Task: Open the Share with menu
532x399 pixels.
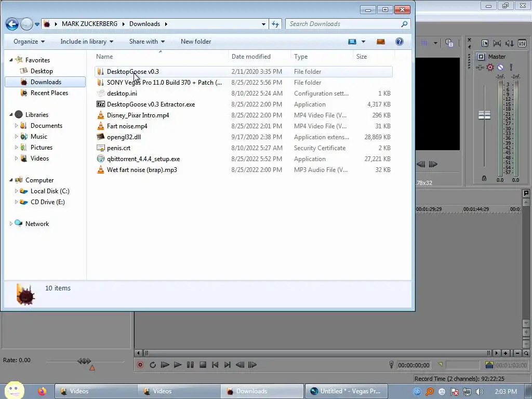Action: pos(147,42)
